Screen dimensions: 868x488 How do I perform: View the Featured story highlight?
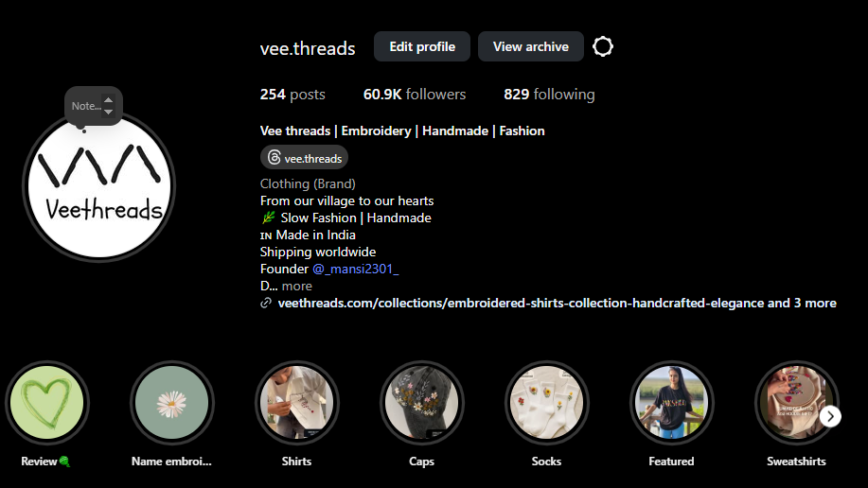tap(672, 402)
